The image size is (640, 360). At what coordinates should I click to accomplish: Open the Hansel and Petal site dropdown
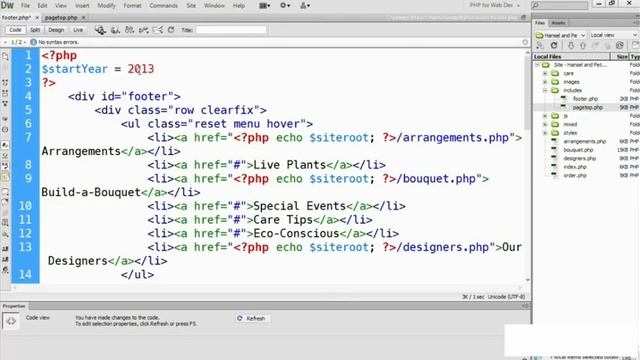tap(560, 35)
